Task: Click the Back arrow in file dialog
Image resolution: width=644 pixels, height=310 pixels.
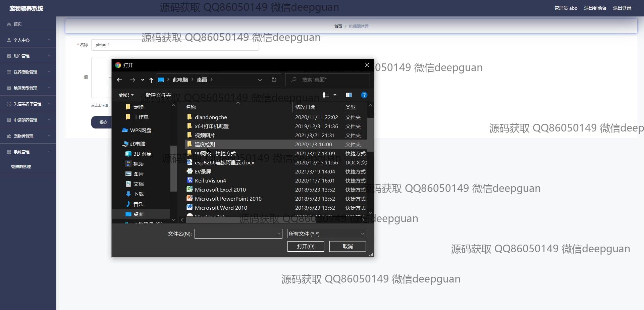Action: click(119, 80)
